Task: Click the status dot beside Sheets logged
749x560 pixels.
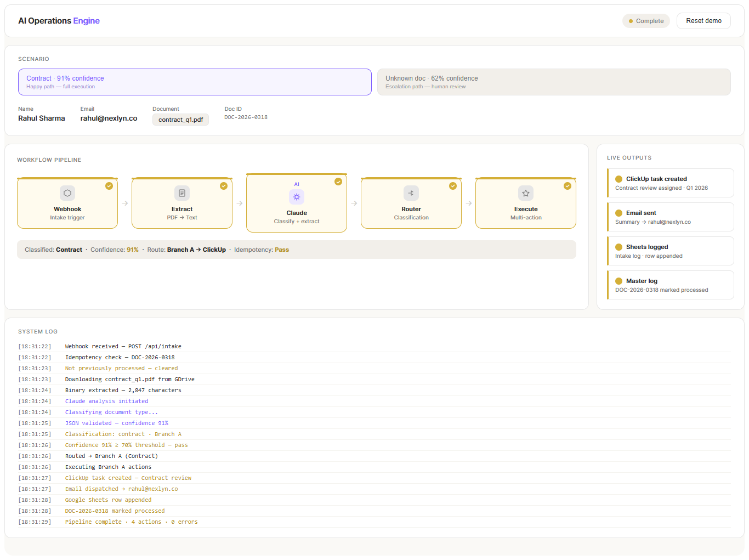Action: (x=619, y=247)
